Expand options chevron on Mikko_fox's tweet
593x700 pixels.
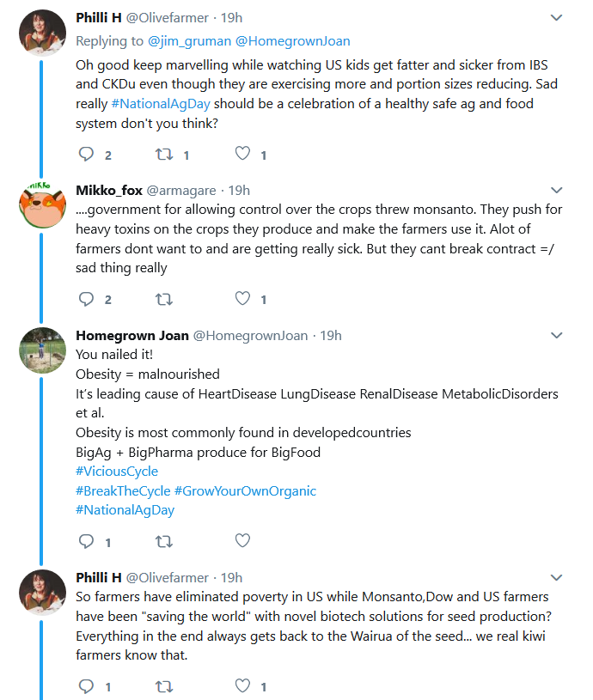coord(556,190)
